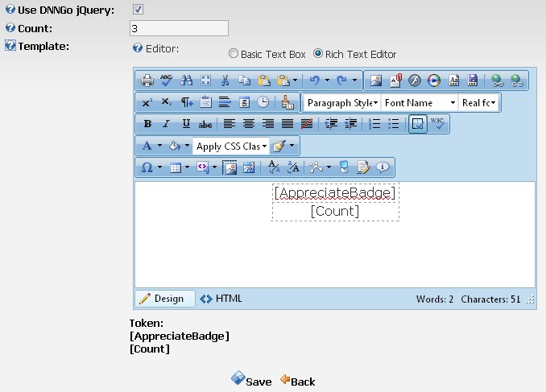Insert a new paragraph icon

click(187, 102)
